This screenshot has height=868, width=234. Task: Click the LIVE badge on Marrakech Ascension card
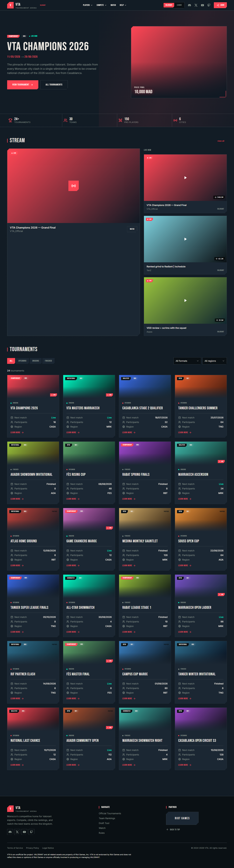pos(221,461)
